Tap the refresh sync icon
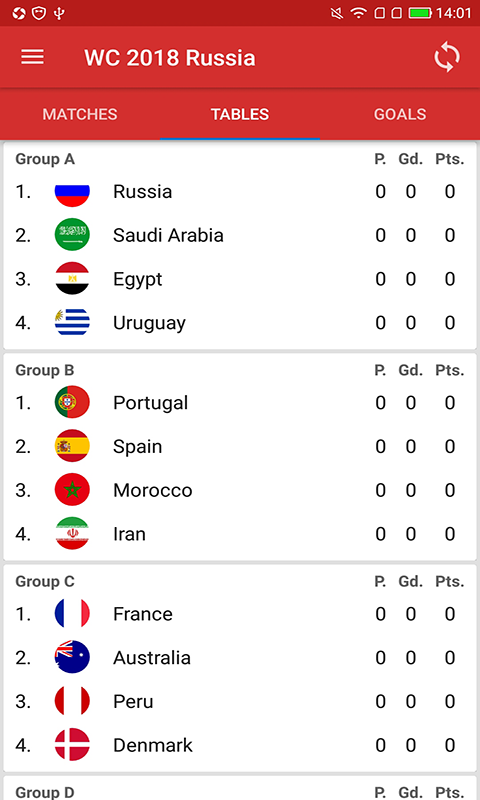The image size is (480, 800). click(447, 57)
